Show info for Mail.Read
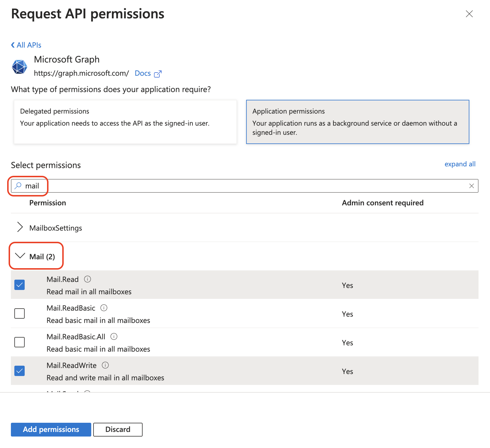This screenshot has width=490, height=448. click(87, 279)
